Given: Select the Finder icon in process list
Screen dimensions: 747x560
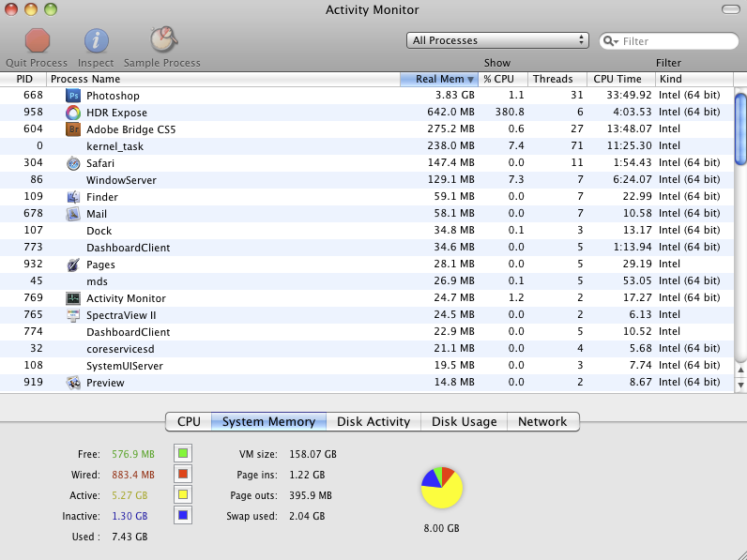Looking at the screenshot, I should pyautogui.click(x=73, y=197).
